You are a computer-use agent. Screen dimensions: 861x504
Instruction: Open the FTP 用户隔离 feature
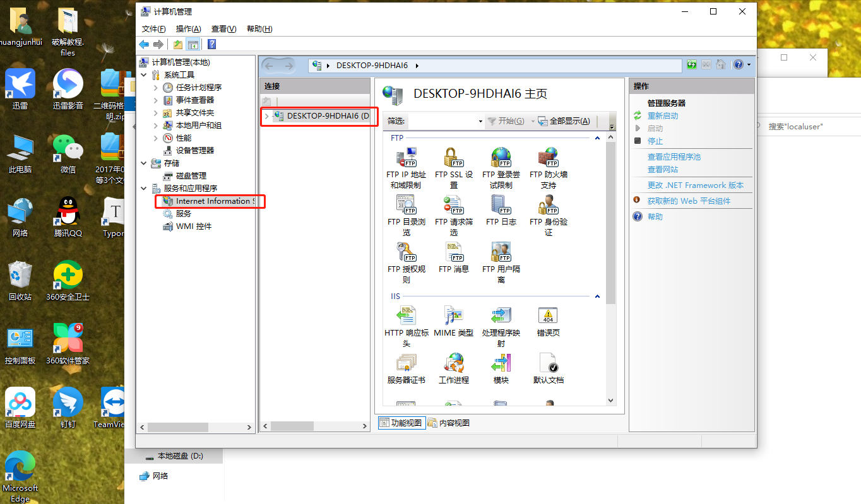[501, 262]
